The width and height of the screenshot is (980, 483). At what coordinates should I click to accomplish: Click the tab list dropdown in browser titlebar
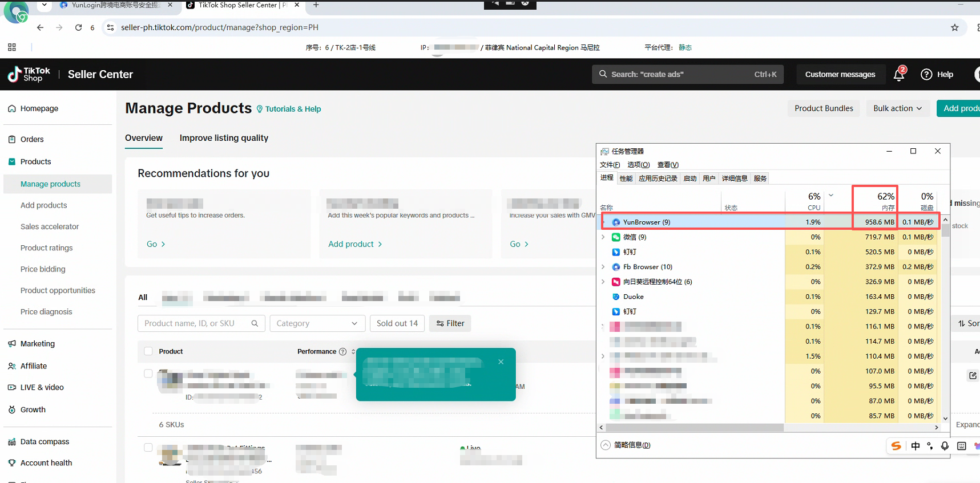pyautogui.click(x=45, y=5)
